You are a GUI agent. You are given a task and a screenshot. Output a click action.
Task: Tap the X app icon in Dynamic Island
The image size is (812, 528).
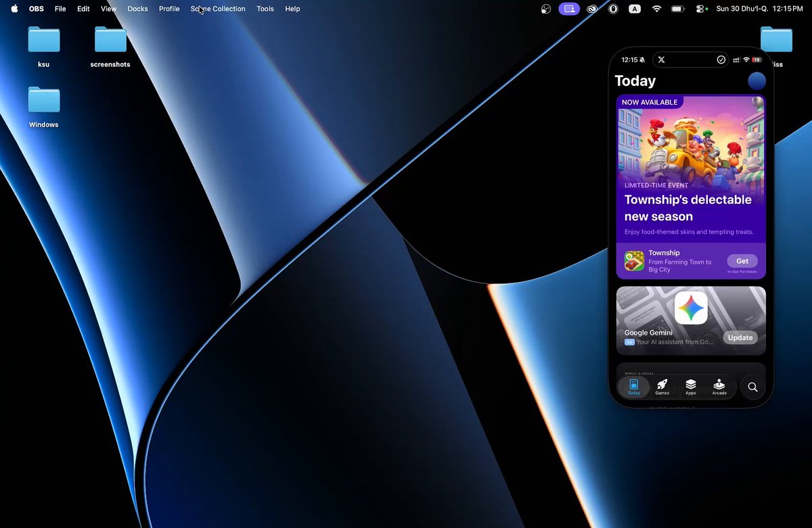(661, 59)
